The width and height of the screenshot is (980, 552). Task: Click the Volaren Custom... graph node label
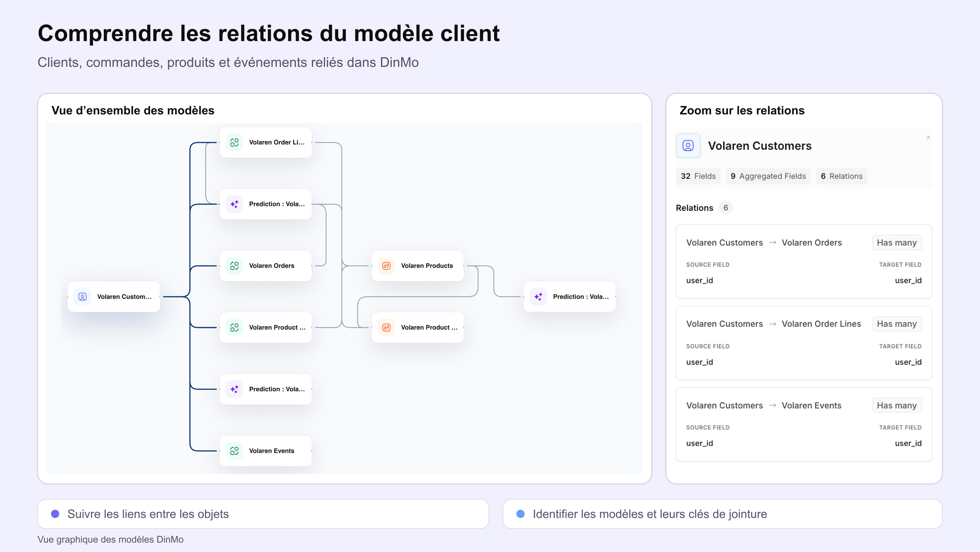coord(124,297)
